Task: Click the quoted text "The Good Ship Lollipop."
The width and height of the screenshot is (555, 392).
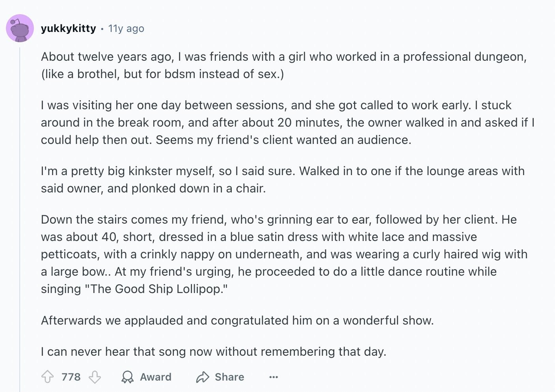Action: pos(156,289)
